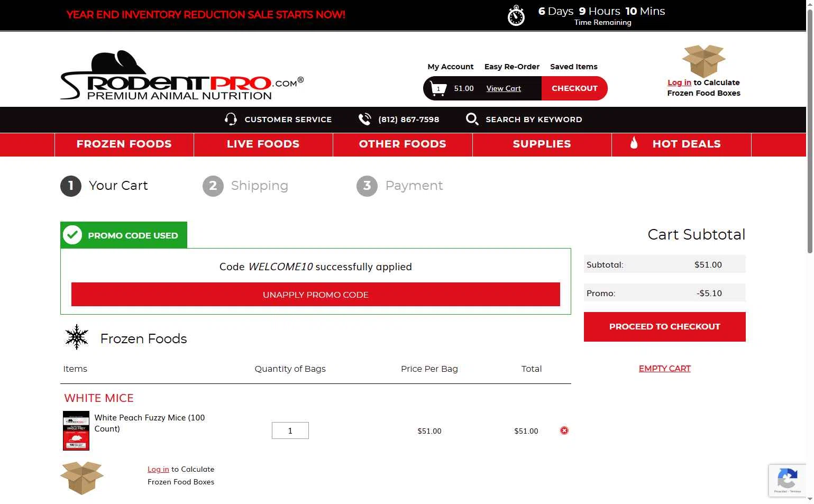Open the Other Foods menu
Image resolution: width=814 pixels, height=504 pixels.
(x=403, y=144)
